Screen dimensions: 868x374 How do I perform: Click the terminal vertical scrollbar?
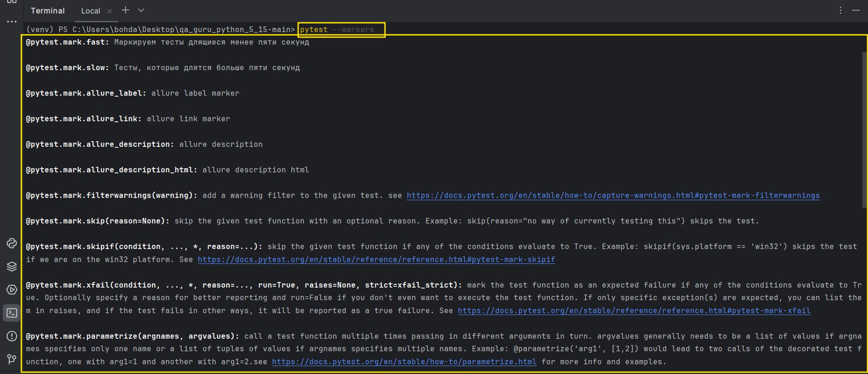(x=865, y=129)
